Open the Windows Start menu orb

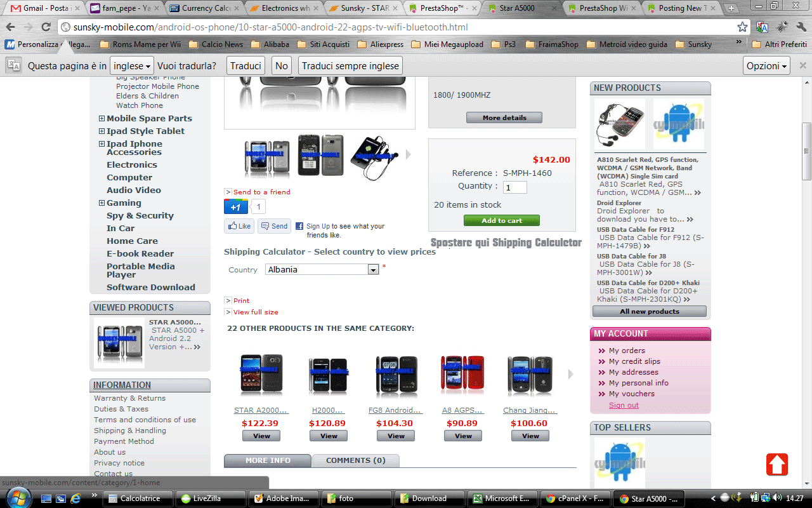(19, 498)
